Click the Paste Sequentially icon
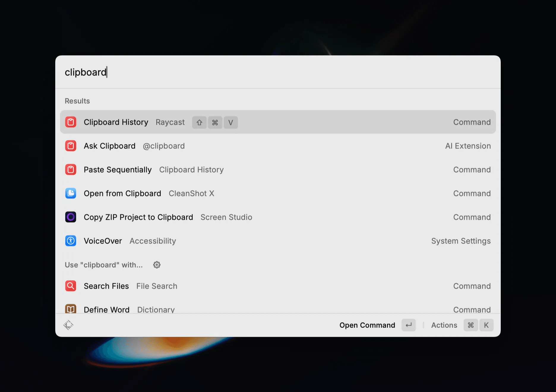 click(71, 170)
